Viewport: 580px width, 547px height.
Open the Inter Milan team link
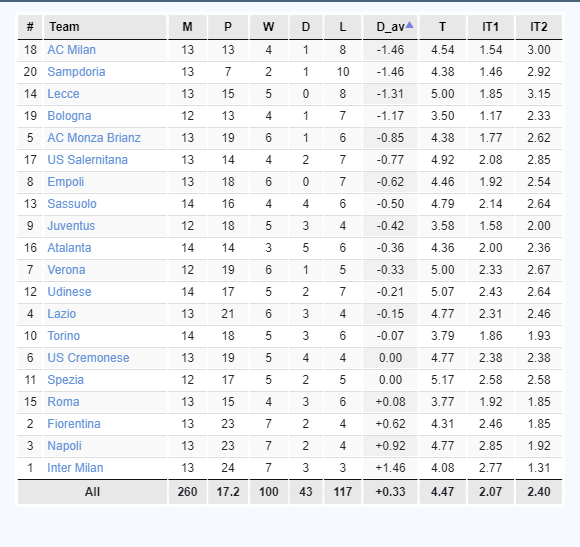[75, 468]
